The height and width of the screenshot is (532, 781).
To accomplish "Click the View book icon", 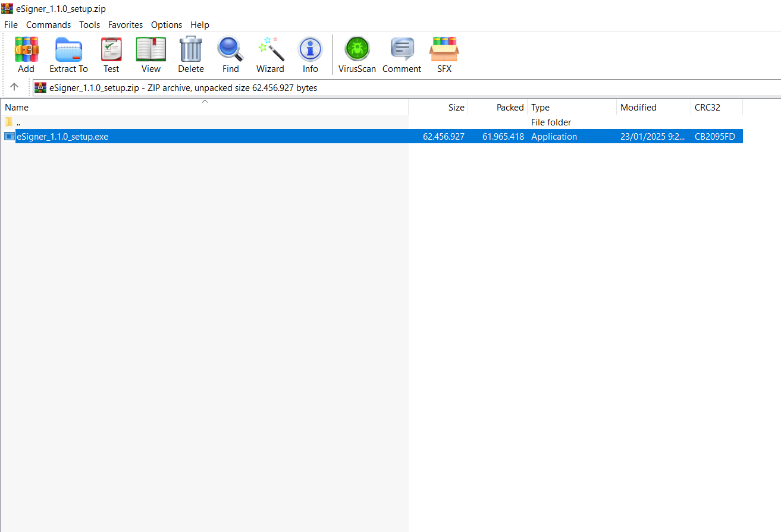I will (151, 55).
